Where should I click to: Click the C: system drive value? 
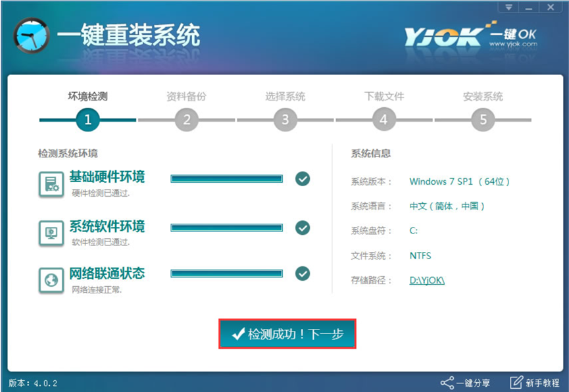413,231
